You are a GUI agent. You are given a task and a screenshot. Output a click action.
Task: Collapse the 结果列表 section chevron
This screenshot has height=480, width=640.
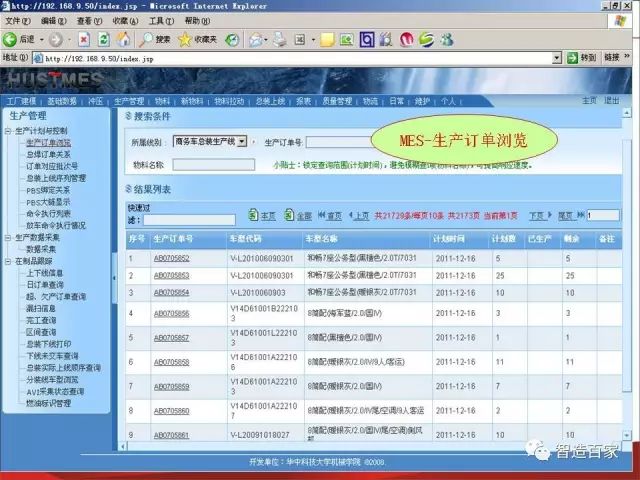click(x=129, y=189)
